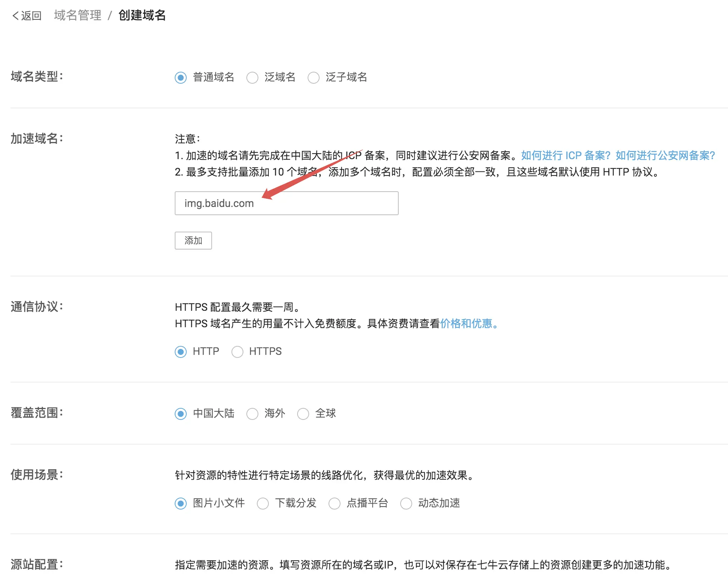Open 域名管理 breadcrumb link
The image size is (728, 582).
78,15
